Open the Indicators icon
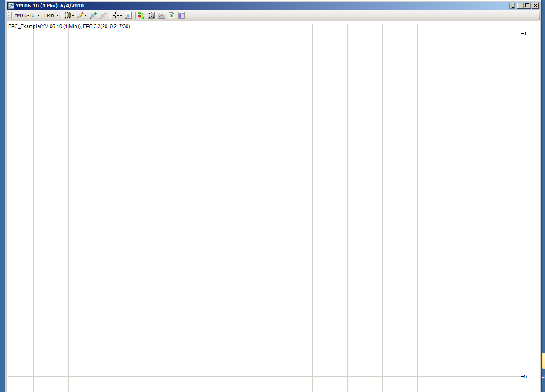Viewport: 545px width, 392px height. click(151, 15)
